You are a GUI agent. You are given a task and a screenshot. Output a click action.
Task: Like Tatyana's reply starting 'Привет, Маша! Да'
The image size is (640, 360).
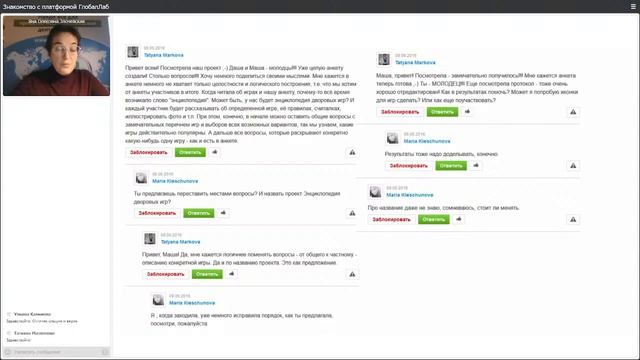click(x=232, y=274)
